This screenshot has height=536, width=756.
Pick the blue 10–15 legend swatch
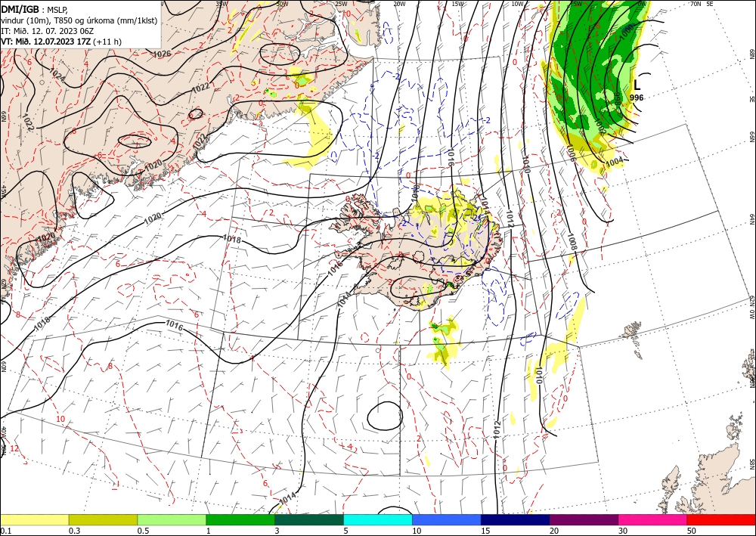pyautogui.click(x=447, y=519)
